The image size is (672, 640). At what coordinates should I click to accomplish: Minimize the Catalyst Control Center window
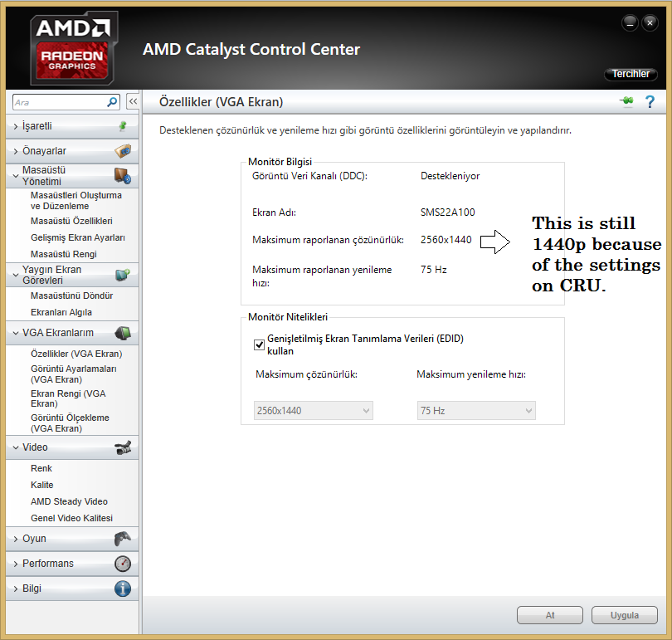630,23
